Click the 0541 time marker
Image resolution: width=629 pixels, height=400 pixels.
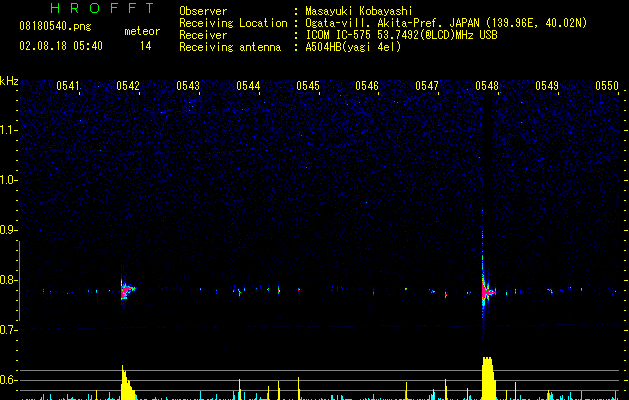point(68,86)
